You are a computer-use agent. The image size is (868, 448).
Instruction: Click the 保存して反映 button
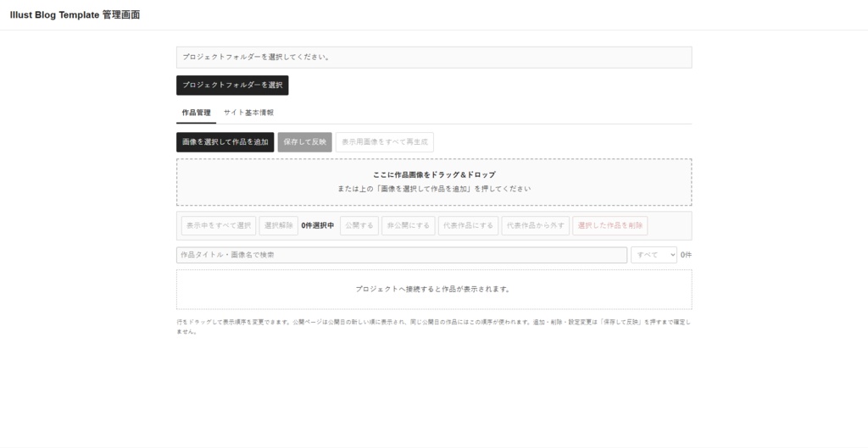pyautogui.click(x=305, y=142)
